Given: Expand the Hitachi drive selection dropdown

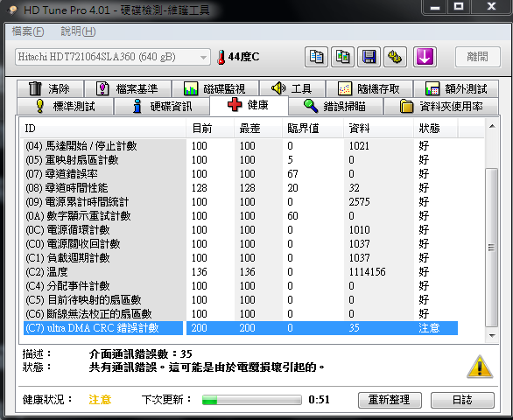Looking at the screenshot, I should (113, 57).
